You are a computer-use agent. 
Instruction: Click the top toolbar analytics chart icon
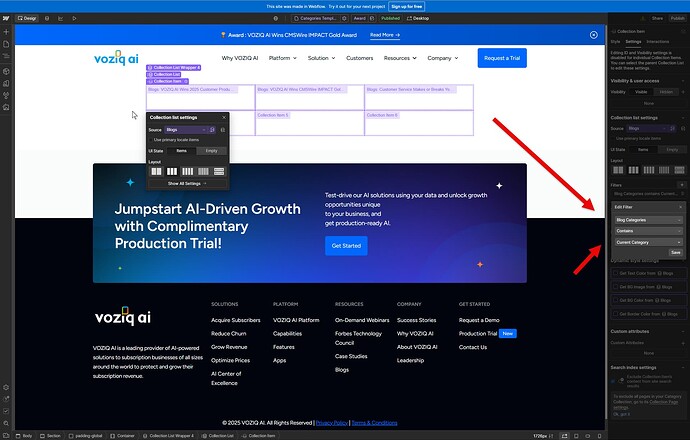60,18
